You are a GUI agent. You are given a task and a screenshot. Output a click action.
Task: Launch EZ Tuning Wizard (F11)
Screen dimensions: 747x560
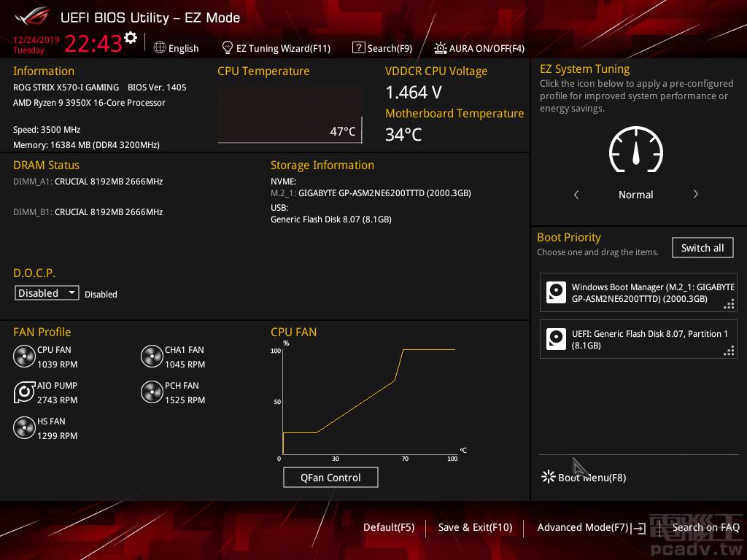click(276, 48)
